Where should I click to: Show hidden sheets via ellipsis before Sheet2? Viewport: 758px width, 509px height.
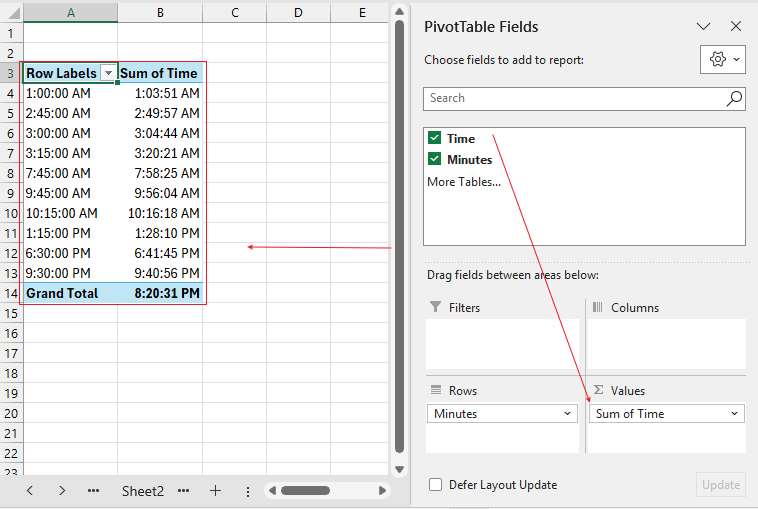(93, 491)
